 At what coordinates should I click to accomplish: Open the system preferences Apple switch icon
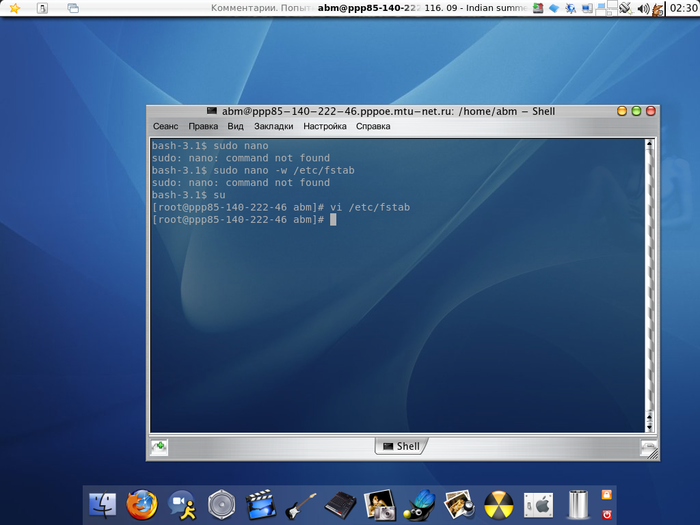click(x=538, y=506)
